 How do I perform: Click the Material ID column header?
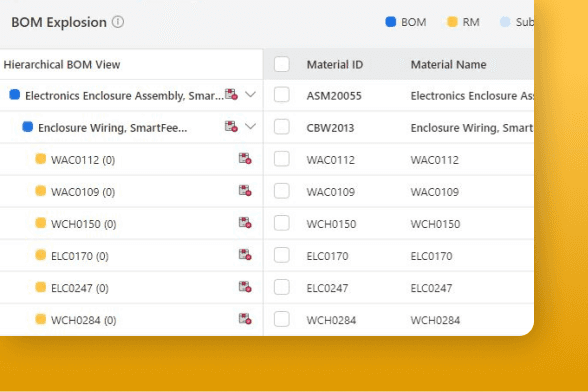click(x=335, y=65)
